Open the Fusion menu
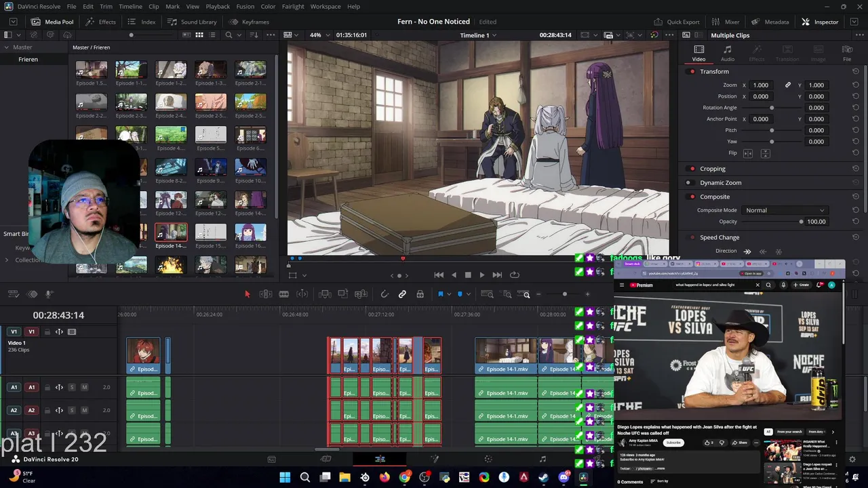This screenshot has width=868, height=488. click(245, 6)
